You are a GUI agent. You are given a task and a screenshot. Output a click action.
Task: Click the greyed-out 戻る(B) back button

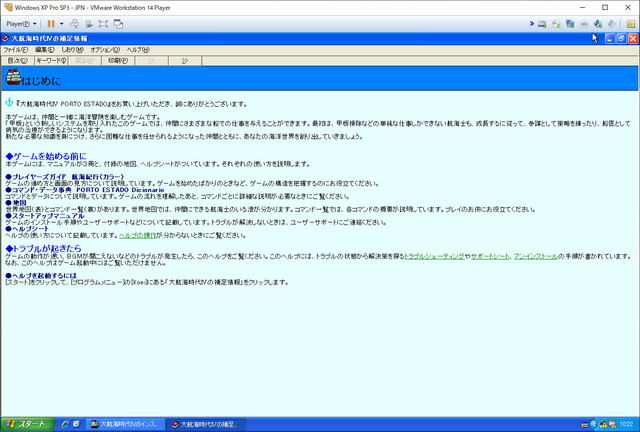pyautogui.click(x=84, y=61)
